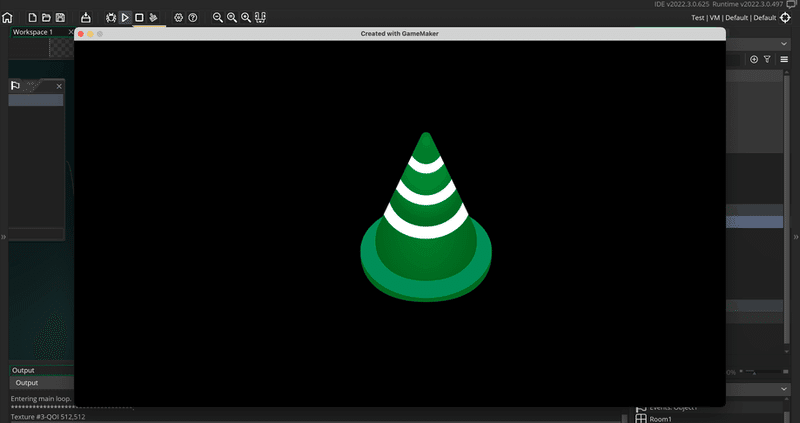Open the asset browser hamburger menu

tap(784, 60)
